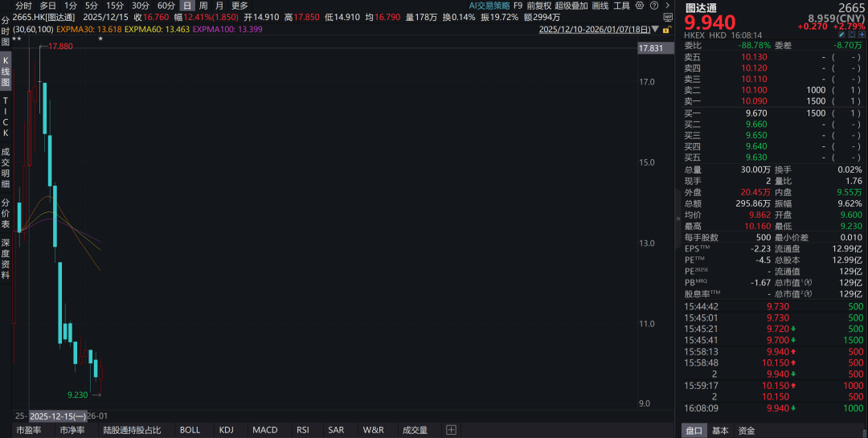This screenshot has width=868, height=438.
Task: Click the EXPMA100 indicator label
Action: coord(227,30)
